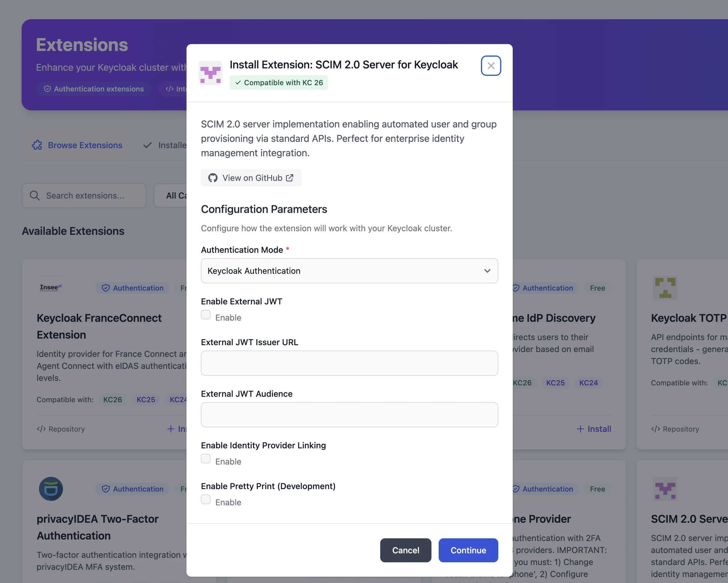Viewport: 728px width, 583px height.
Task: Switch to the Installed tab
Action: pyautogui.click(x=166, y=145)
